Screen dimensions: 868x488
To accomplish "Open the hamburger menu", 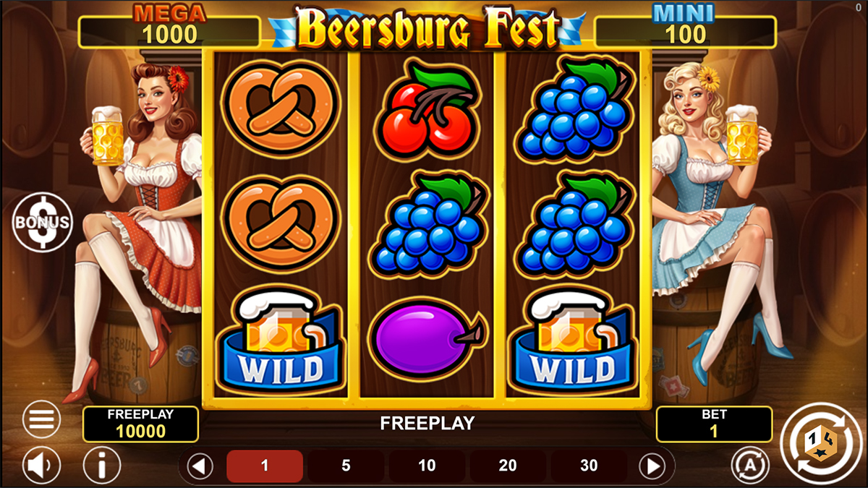I will pyautogui.click(x=41, y=419).
